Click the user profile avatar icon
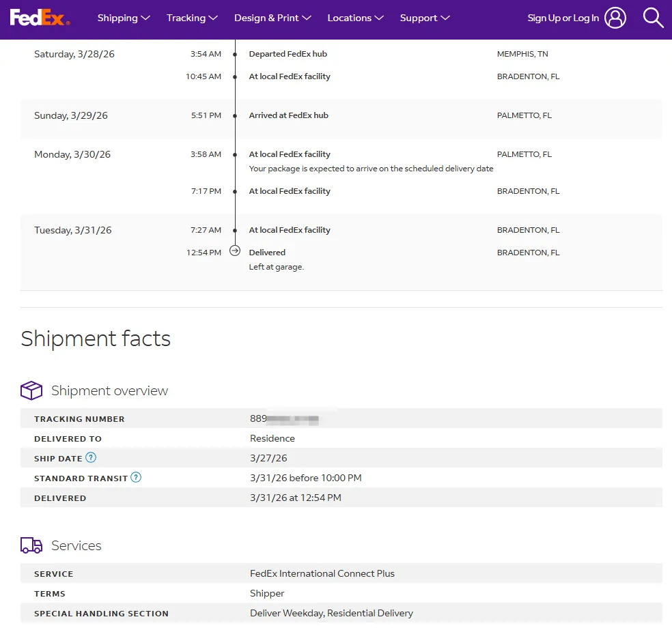672x630 pixels. pyautogui.click(x=615, y=18)
